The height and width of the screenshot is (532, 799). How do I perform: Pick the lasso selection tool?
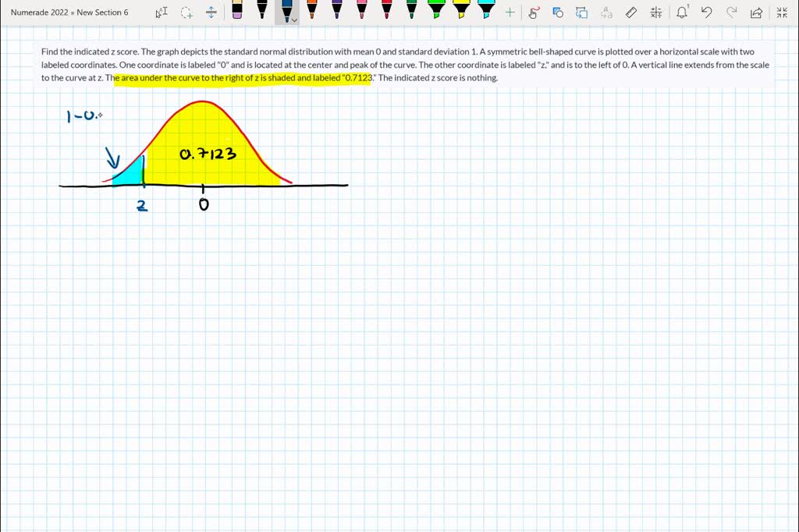pos(186,12)
